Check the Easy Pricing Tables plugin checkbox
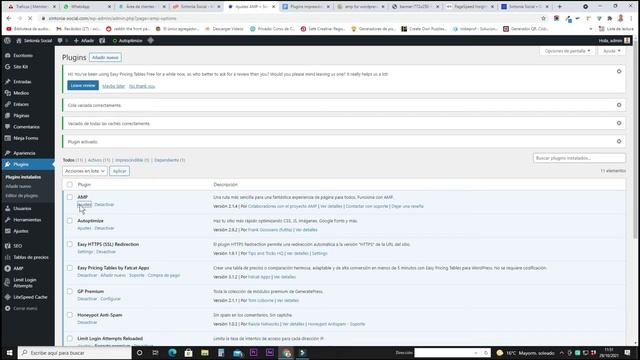Screen dimensions: 640x360 tap(70, 268)
